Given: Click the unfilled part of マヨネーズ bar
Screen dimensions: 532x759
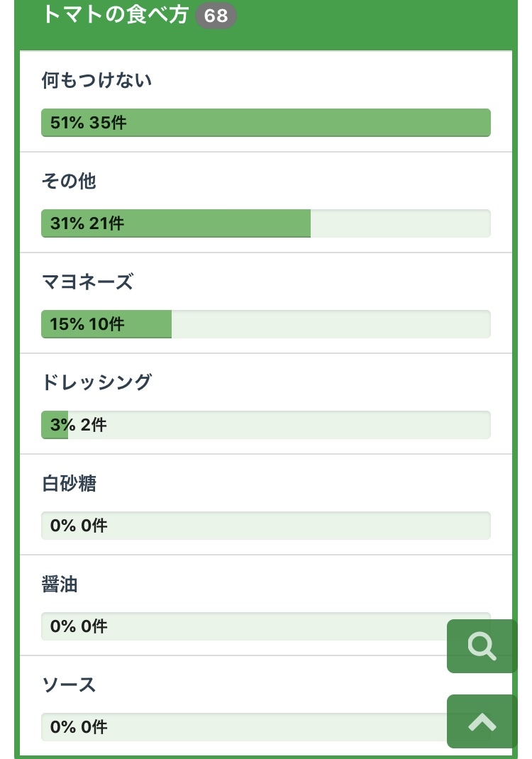Looking at the screenshot, I should tap(331, 324).
